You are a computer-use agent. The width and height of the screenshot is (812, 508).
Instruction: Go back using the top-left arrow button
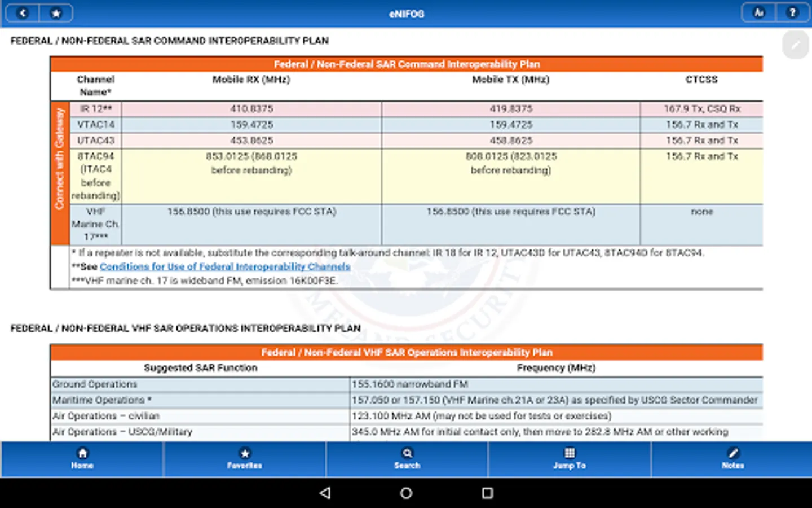click(x=22, y=13)
